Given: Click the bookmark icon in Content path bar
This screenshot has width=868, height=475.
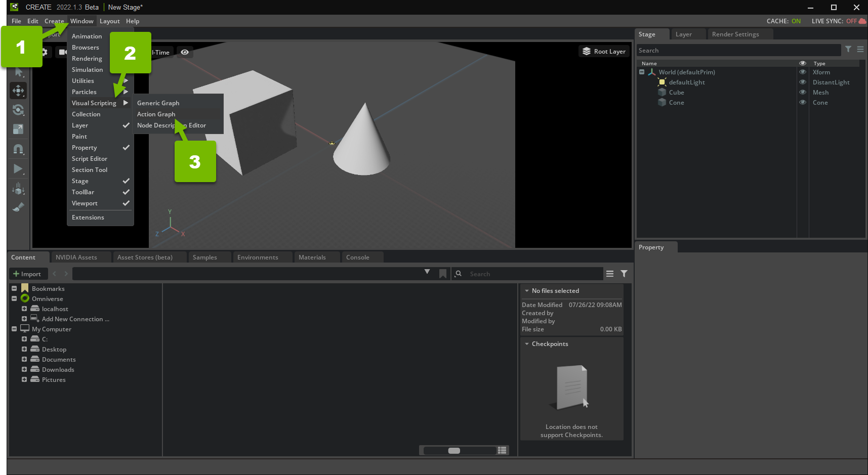Looking at the screenshot, I should (443, 274).
